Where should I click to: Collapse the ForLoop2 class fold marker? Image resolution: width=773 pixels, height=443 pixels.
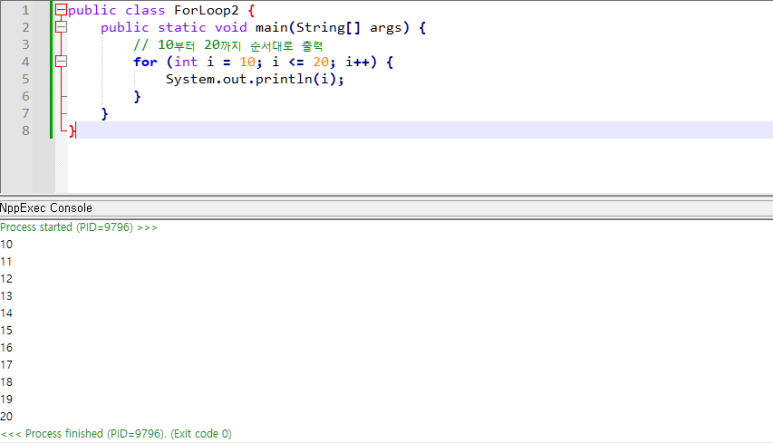[61, 10]
